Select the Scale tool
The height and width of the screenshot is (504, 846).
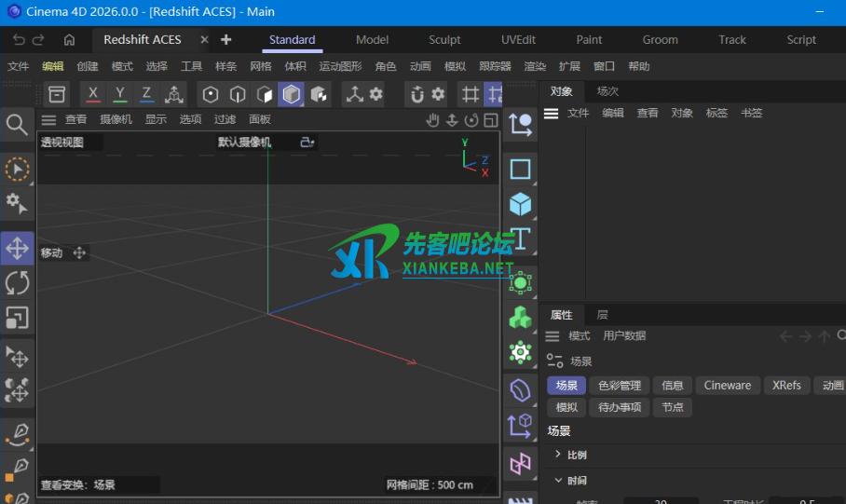click(17, 318)
